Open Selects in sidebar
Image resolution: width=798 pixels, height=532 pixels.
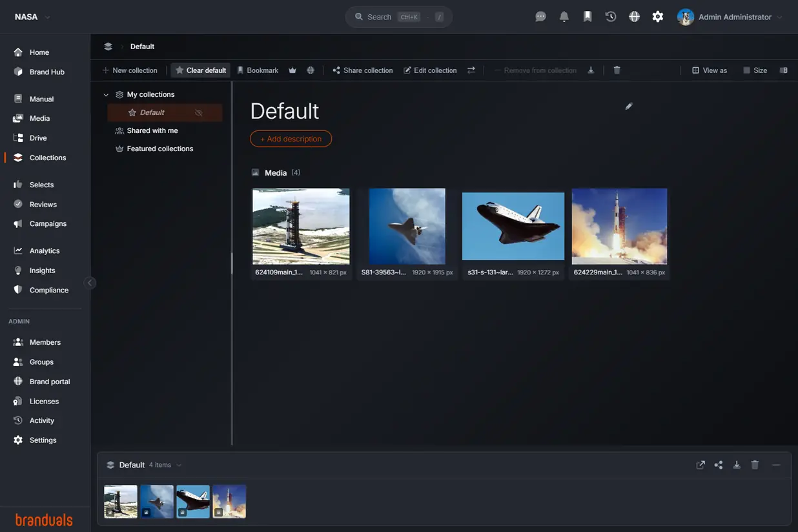tap(41, 185)
